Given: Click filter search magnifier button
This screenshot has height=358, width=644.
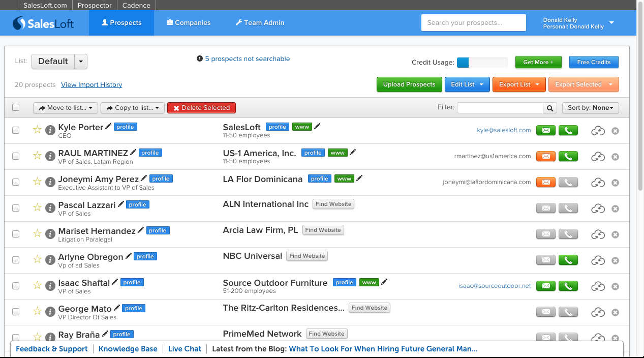Looking at the screenshot, I should pyautogui.click(x=549, y=108).
